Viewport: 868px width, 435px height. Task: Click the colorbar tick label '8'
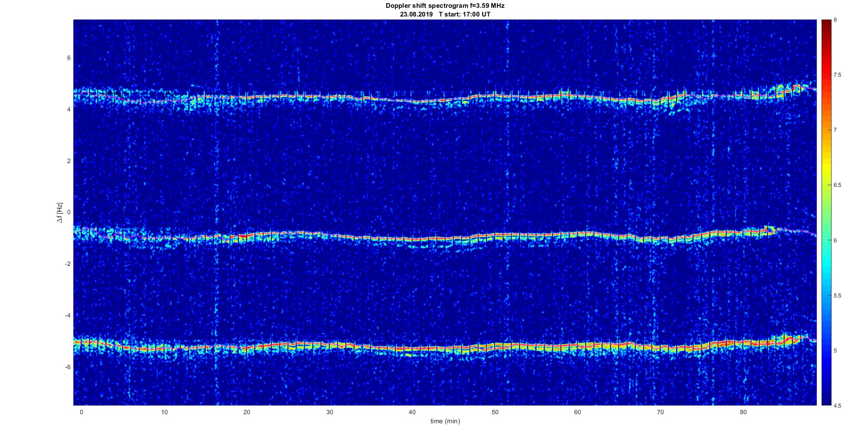click(x=835, y=20)
